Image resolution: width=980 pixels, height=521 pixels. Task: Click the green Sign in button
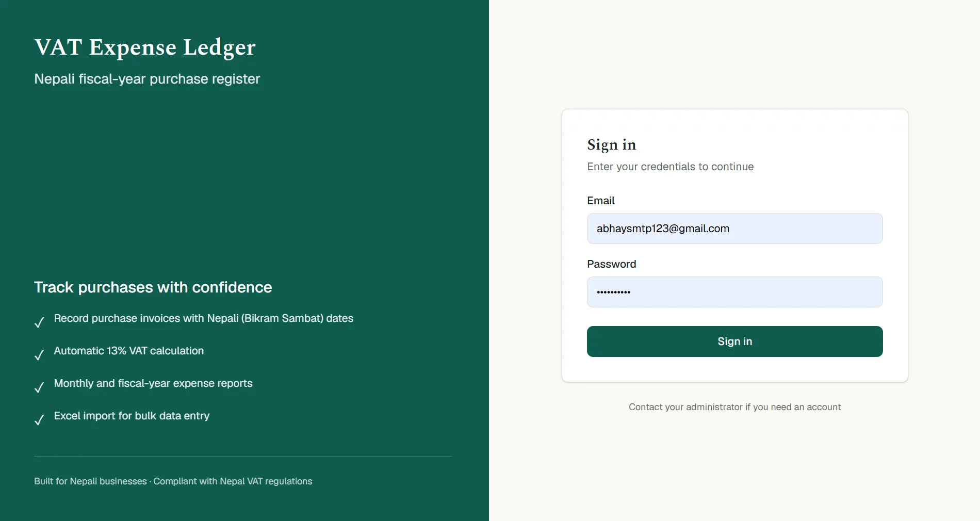pyautogui.click(x=734, y=341)
